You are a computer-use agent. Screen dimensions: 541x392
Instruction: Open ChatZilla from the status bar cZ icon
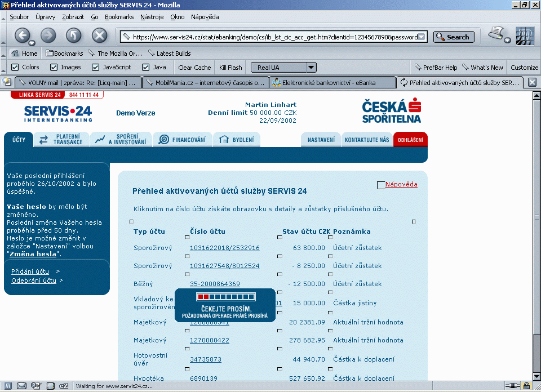(64, 386)
